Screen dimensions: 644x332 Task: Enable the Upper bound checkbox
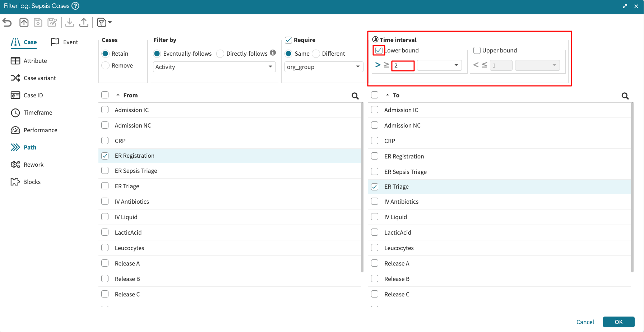pos(477,50)
